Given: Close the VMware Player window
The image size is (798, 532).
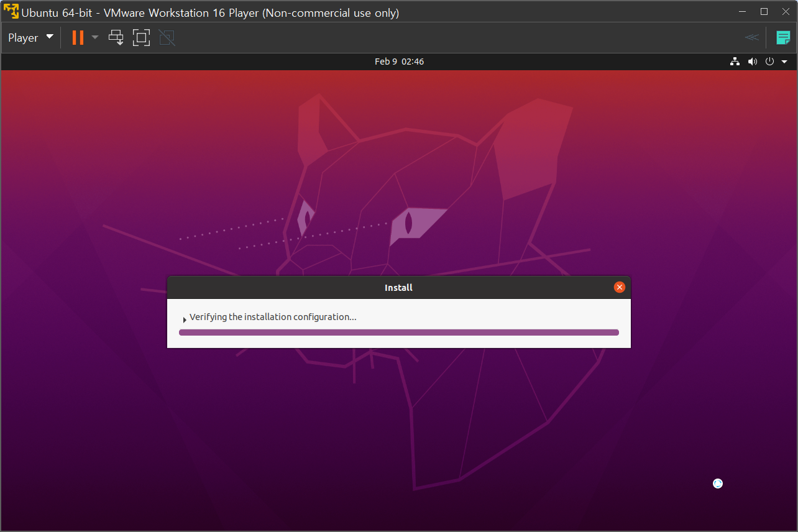Looking at the screenshot, I should coord(786,12).
